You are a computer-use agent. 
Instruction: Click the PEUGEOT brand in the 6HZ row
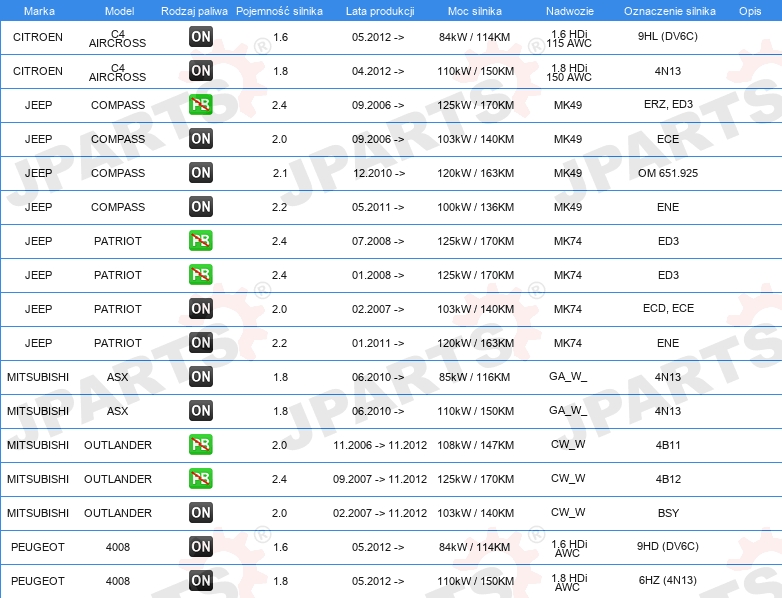pos(38,581)
